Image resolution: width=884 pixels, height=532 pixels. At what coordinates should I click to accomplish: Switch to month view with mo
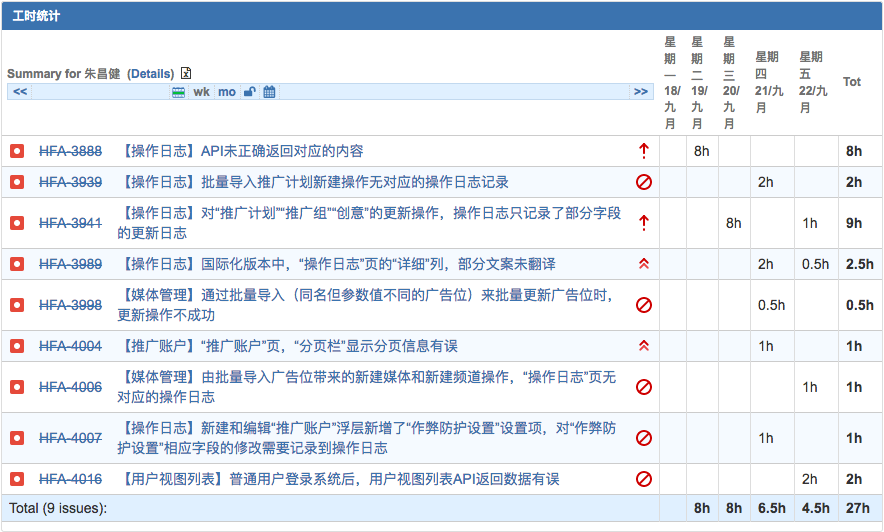pos(227,92)
